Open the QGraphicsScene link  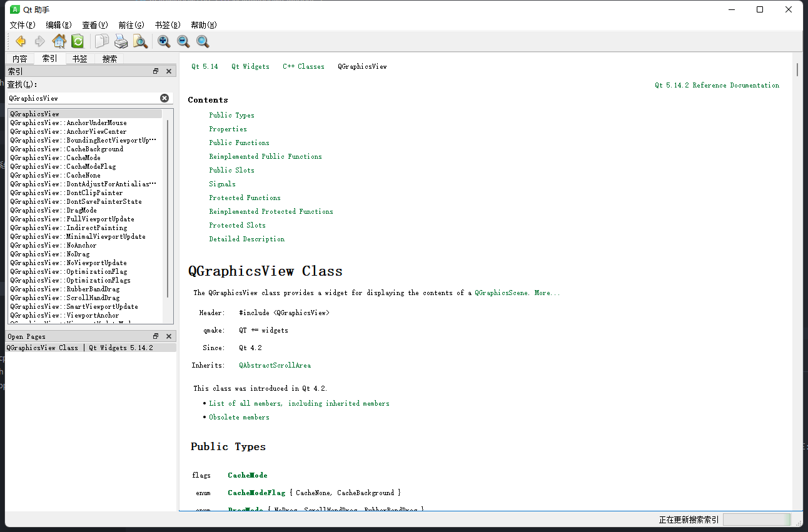click(502, 293)
